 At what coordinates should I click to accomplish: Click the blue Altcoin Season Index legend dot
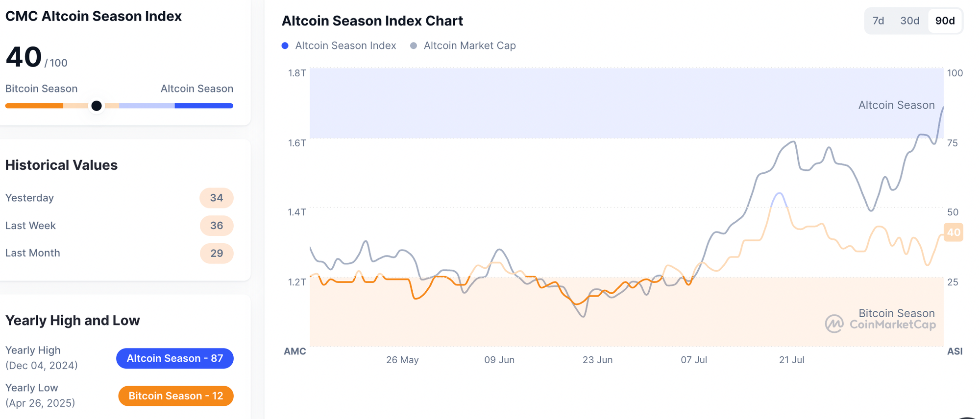(285, 45)
